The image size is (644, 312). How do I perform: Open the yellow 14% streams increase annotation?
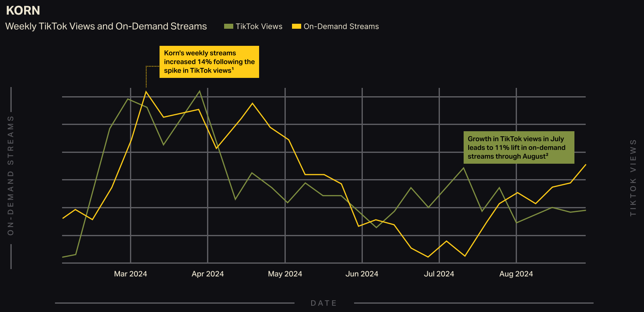(x=209, y=62)
